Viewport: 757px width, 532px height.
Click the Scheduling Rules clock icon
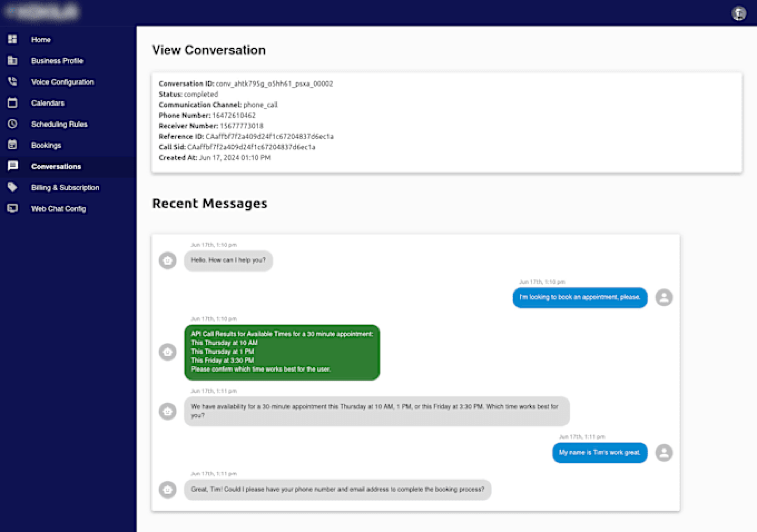pyautogui.click(x=12, y=124)
